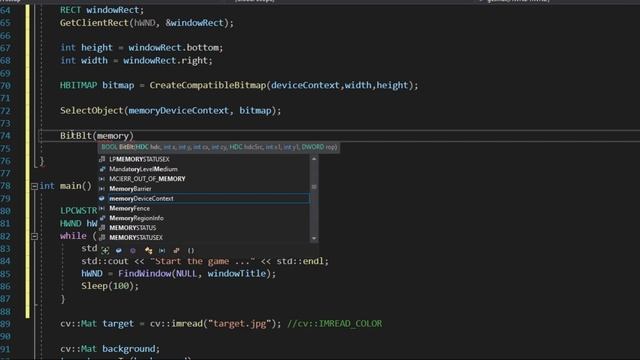Toggle the namespaces braces filter in IntelliSense

click(x=191, y=250)
